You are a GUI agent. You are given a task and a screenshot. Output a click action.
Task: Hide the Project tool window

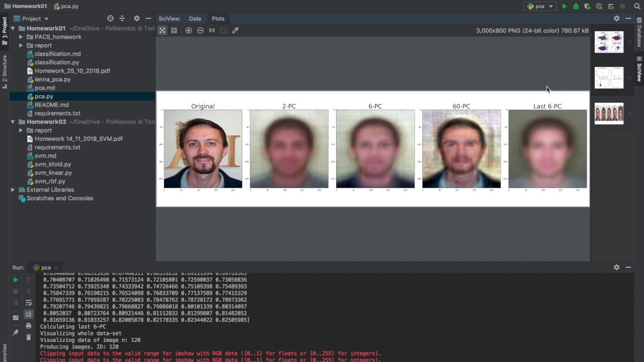(148, 19)
